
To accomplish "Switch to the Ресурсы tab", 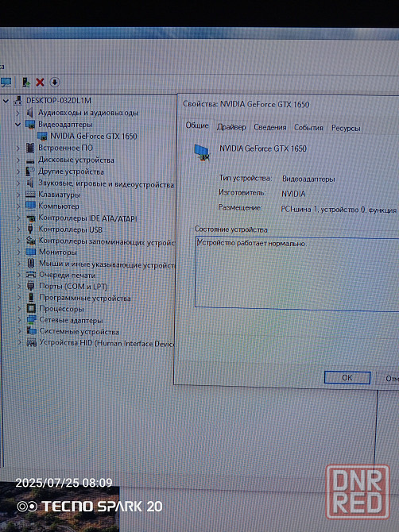I will pyautogui.click(x=346, y=129).
